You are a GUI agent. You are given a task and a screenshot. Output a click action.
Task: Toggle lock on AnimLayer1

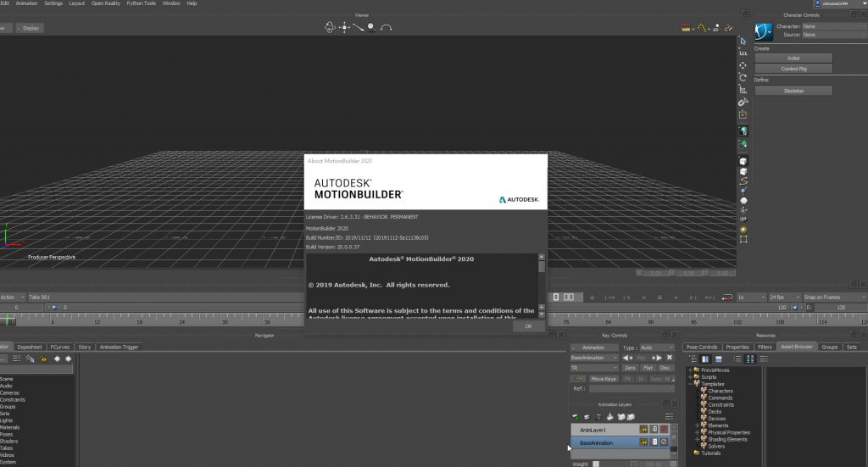[643, 430]
